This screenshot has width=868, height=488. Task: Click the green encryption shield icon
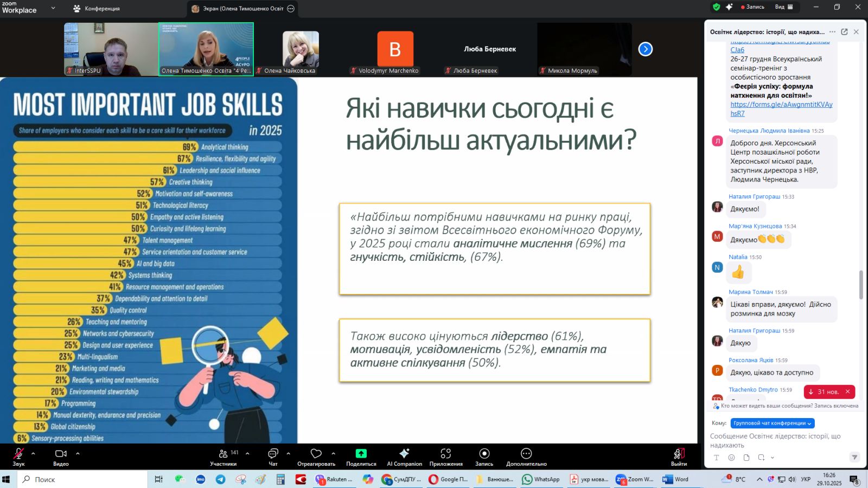716,7
